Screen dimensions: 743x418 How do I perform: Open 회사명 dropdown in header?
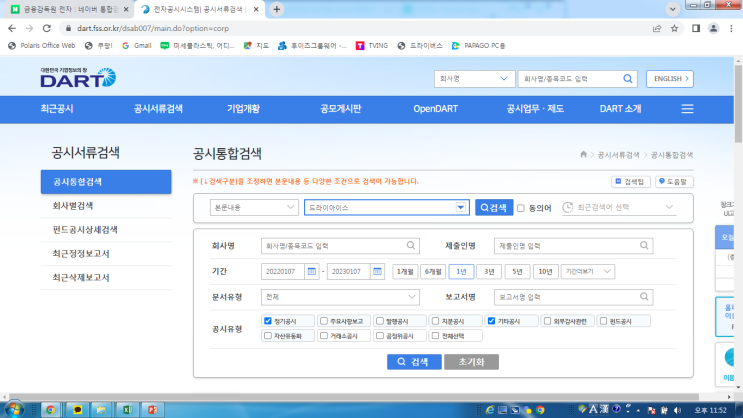(474, 79)
